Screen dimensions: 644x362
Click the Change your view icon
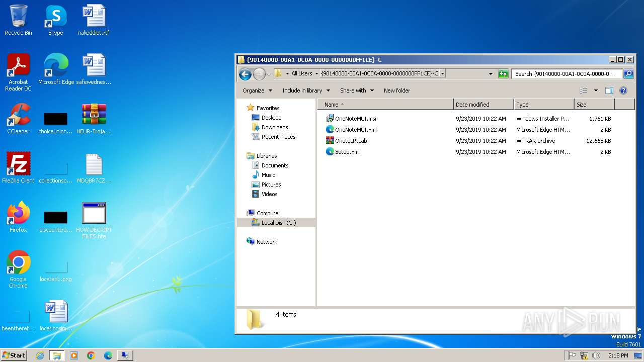tap(584, 90)
